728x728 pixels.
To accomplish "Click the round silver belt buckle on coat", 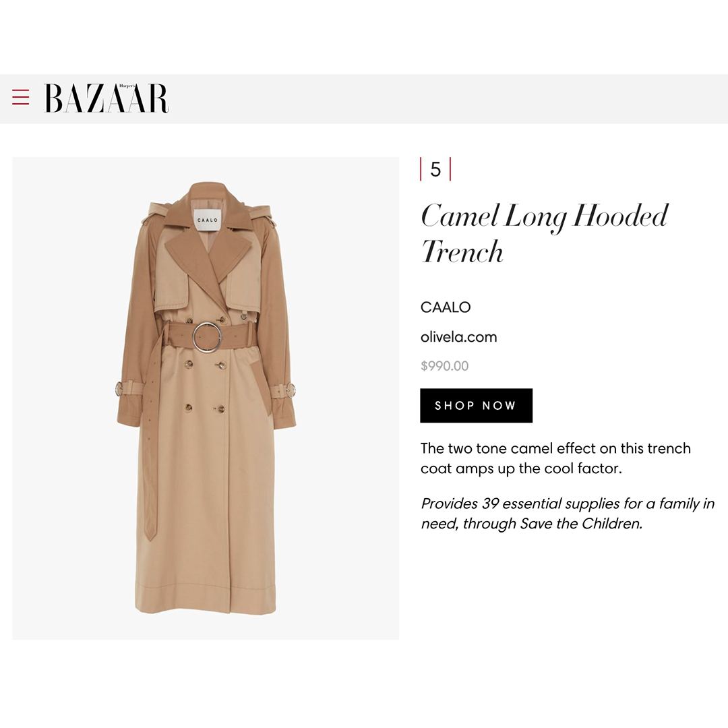I will (x=207, y=338).
